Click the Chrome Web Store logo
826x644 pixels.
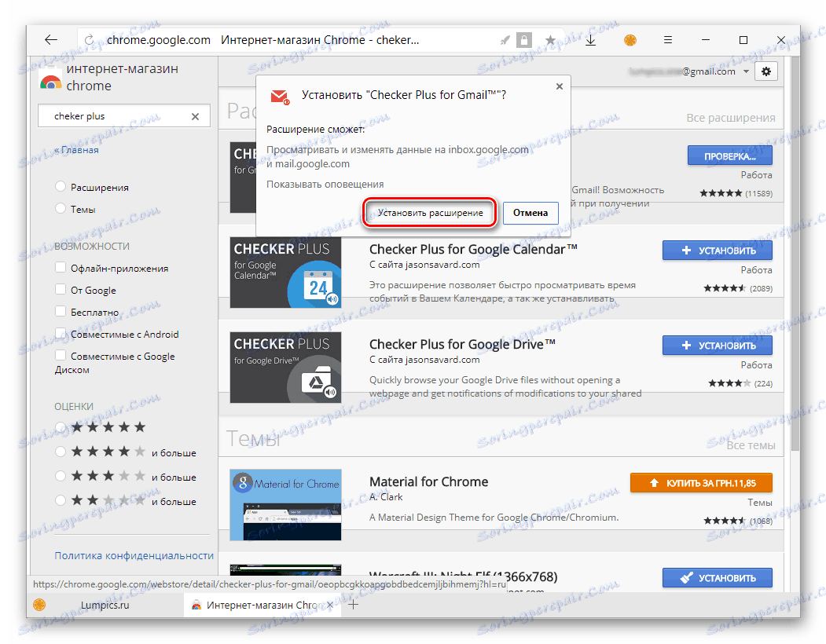pos(50,79)
